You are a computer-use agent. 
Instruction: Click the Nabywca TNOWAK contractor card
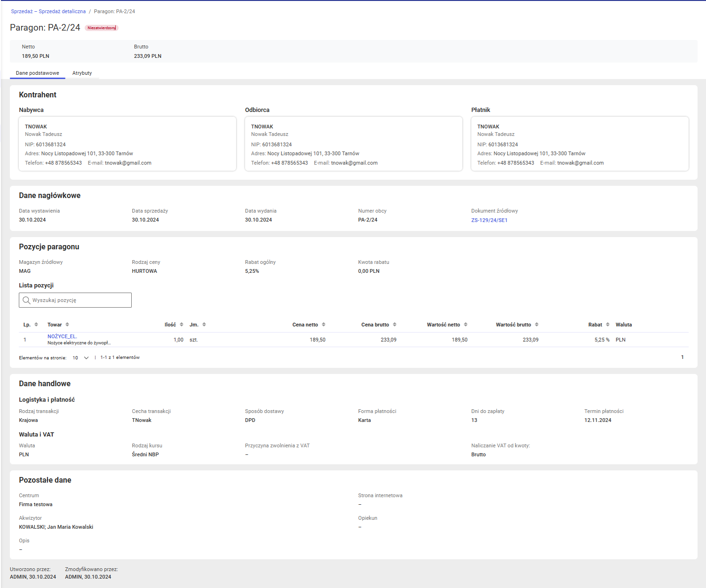point(127,144)
